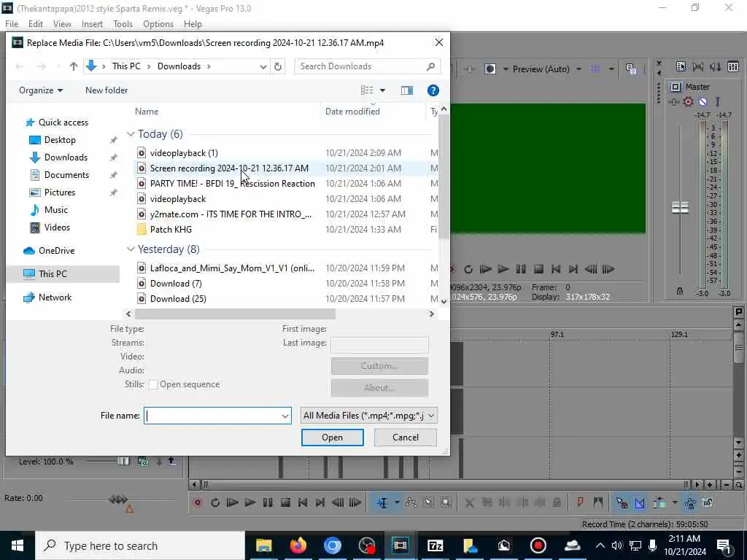Toggle Lock Envelopes to Events
The width and height of the screenshot is (747, 560).
click(690, 502)
